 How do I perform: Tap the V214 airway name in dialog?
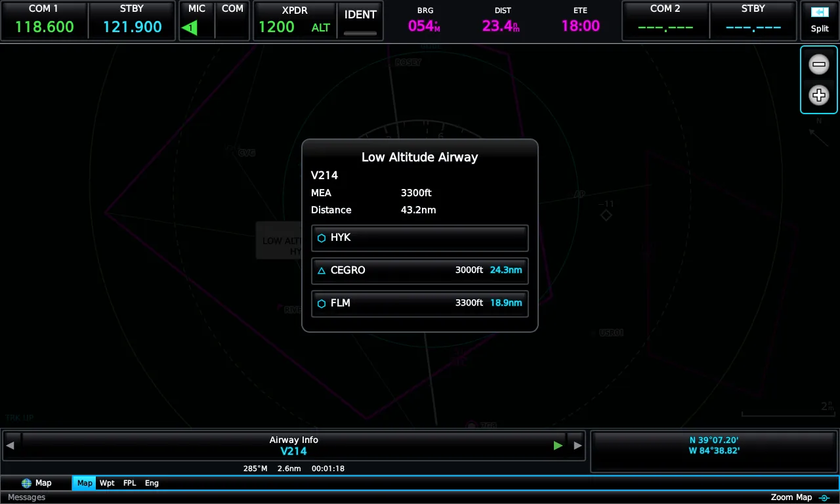pos(324,175)
